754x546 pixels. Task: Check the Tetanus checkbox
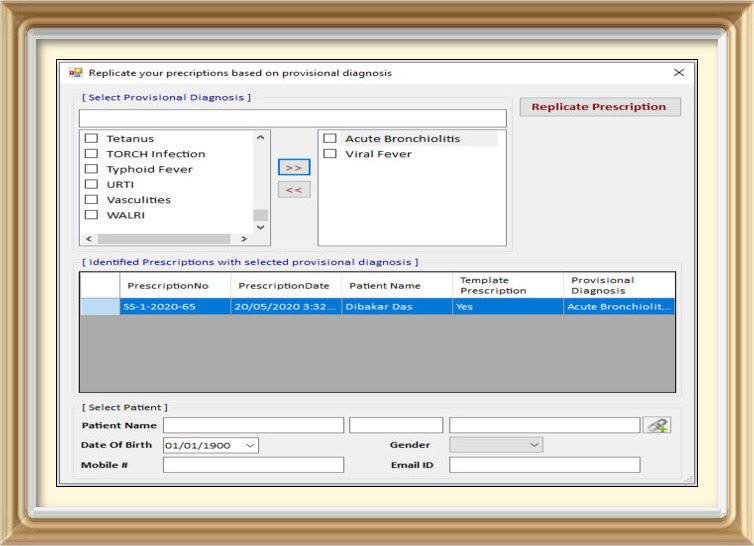(x=91, y=139)
